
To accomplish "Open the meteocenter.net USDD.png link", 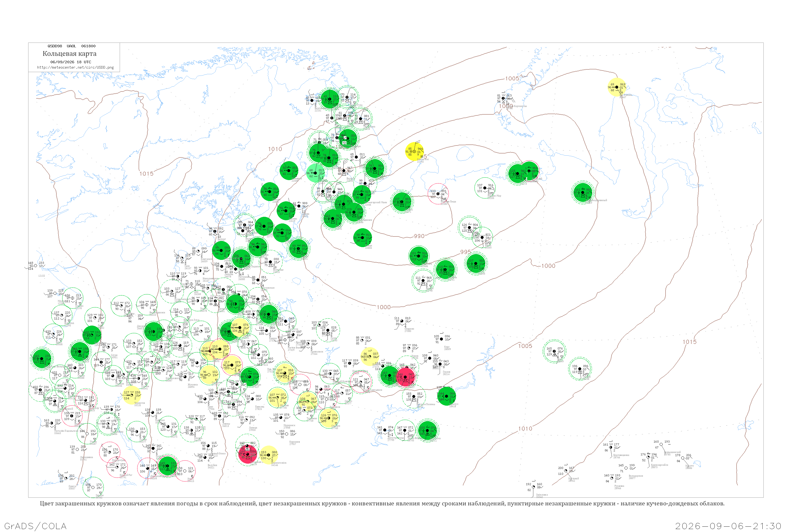I will (x=75, y=68).
